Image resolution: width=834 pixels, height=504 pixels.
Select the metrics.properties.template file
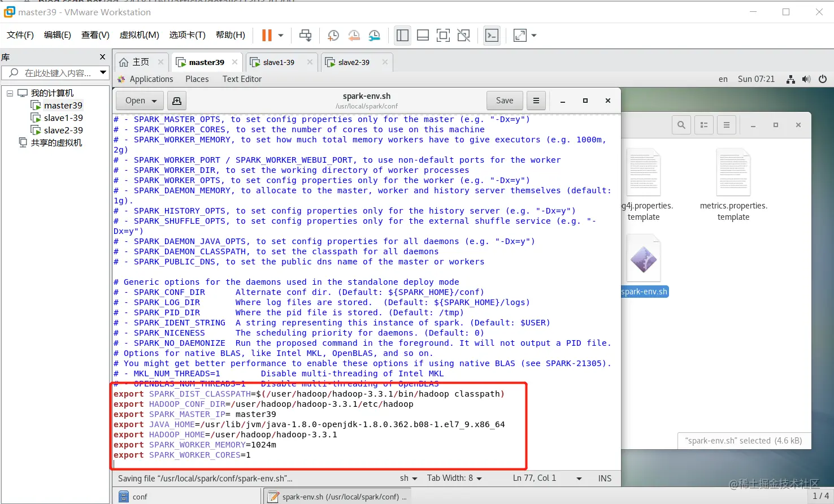pyautogui.click(x=733, y=185)
